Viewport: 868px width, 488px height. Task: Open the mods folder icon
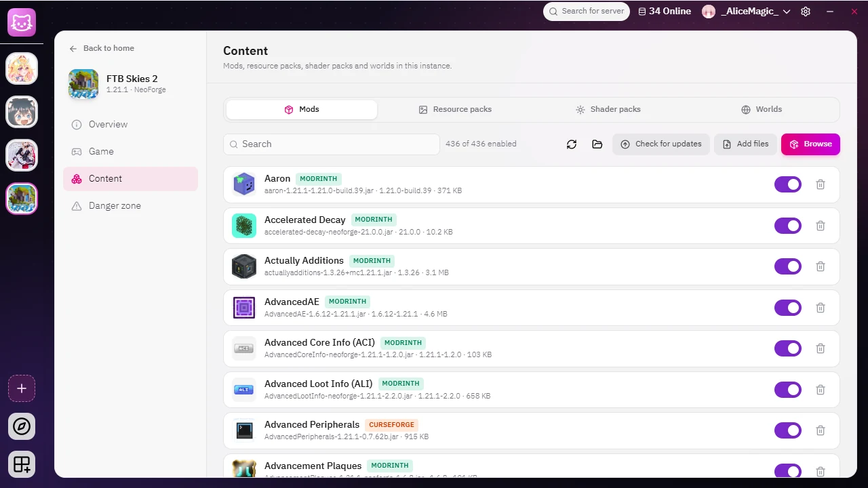(x=597, y=144)
